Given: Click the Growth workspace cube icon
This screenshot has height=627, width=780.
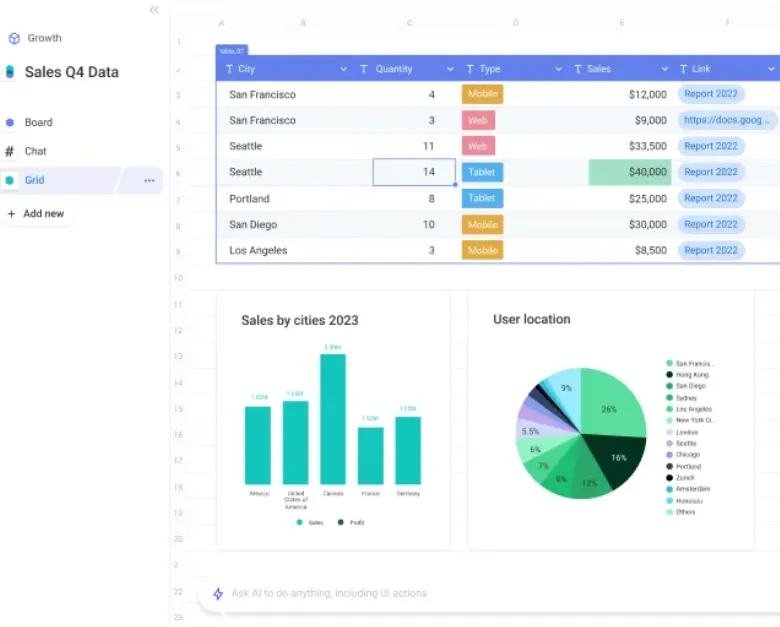Looking at the screenshot, I should (14, 38).
